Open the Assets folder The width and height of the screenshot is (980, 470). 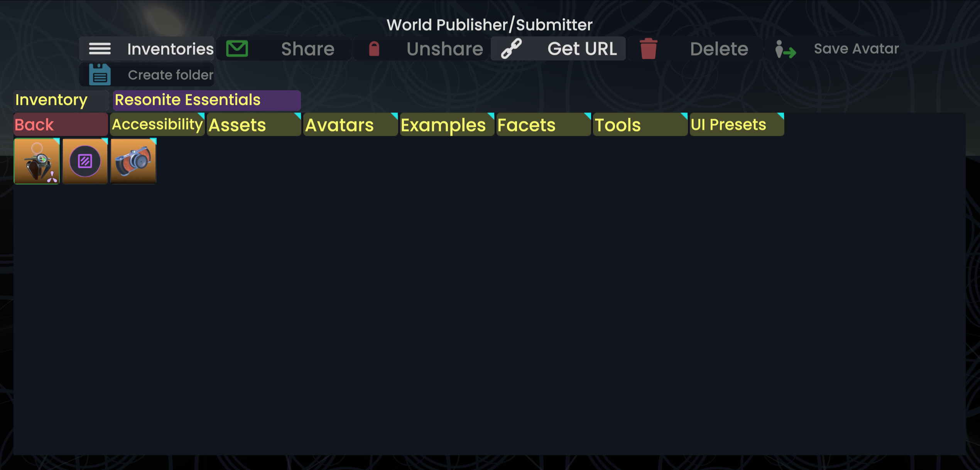coord(253,125)
